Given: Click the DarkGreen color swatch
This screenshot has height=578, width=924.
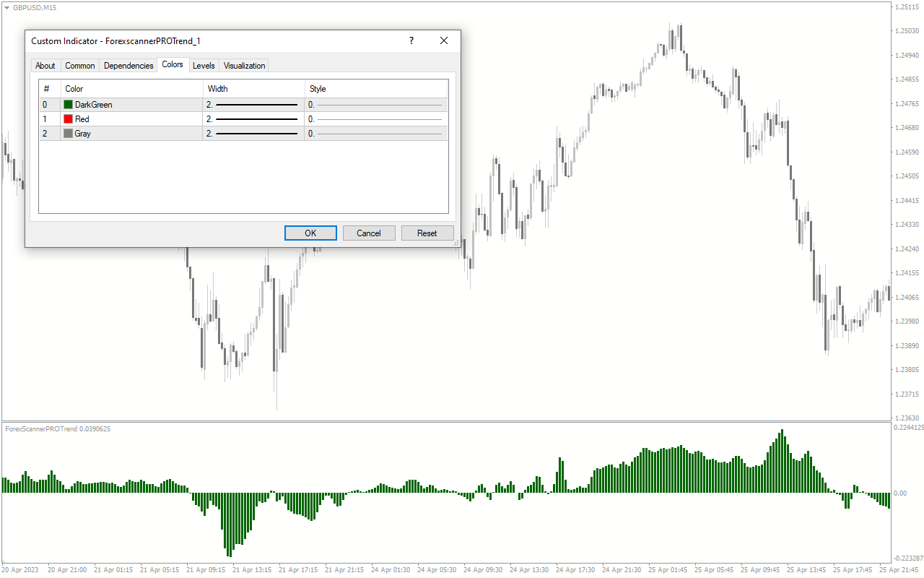Looking at the screenshot, I should tap(69, 105).
